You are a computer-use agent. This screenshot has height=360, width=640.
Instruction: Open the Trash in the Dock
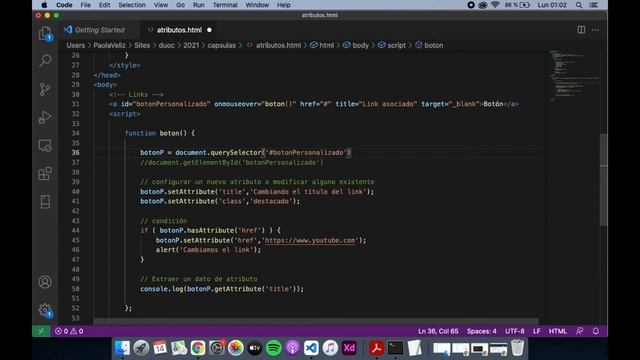coord(517,348)
